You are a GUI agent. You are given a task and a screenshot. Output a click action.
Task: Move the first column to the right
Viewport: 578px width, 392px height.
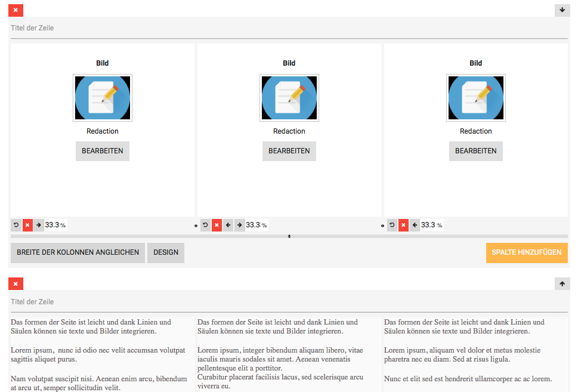click(x=39, y=225)
